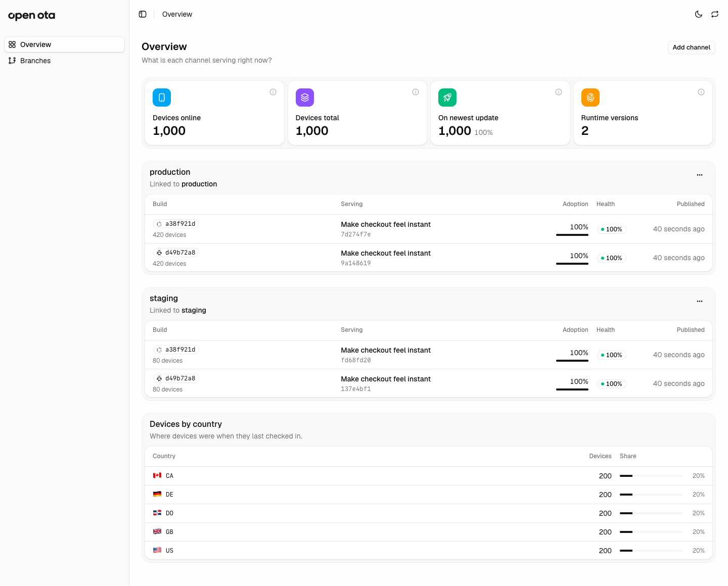Click update hash 7d274f7e

(356, 234)
